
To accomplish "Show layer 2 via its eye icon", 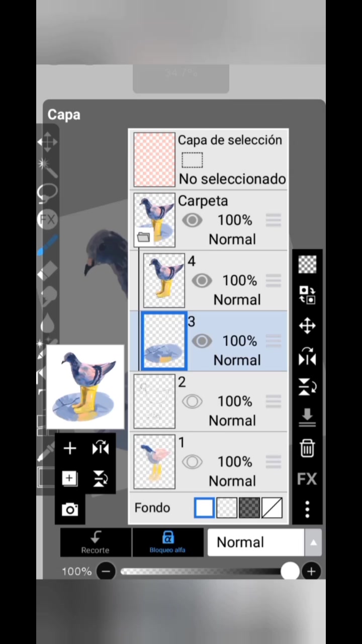I will (x=192, y=401).
